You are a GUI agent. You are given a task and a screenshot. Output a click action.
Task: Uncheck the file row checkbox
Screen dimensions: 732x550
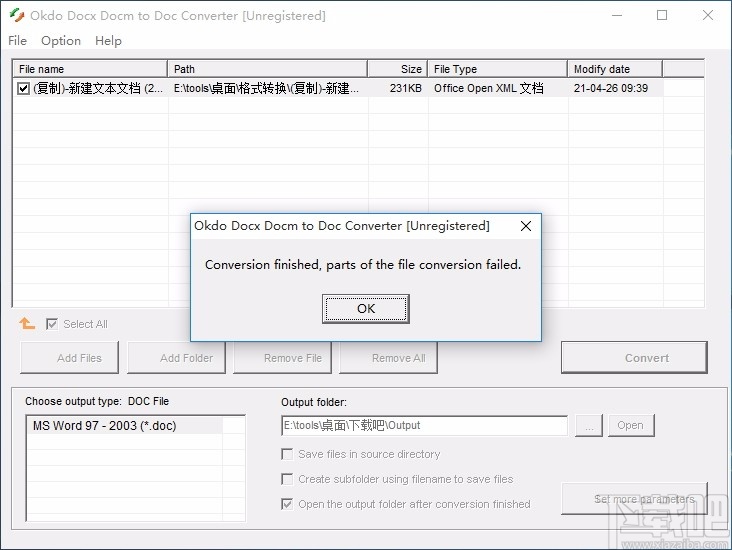click(x=23, y=88)
